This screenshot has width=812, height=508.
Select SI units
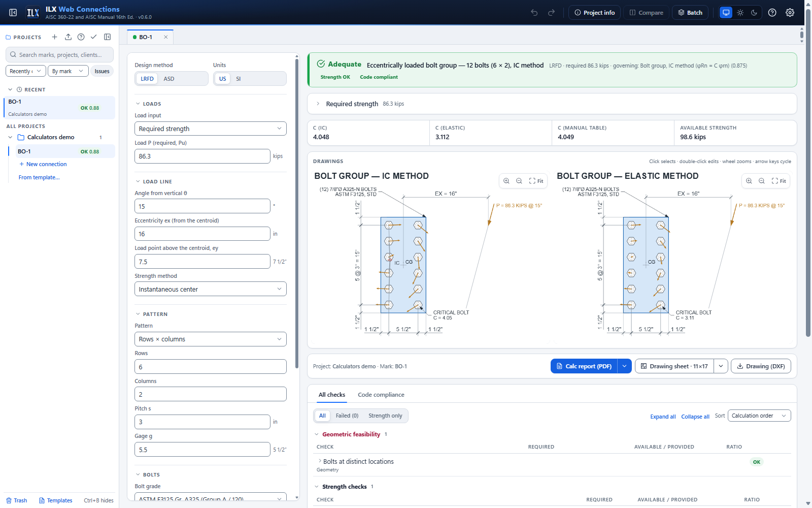point(239,79)
